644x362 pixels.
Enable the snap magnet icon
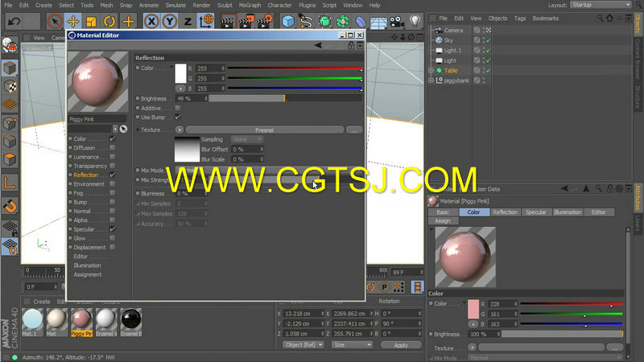[x=10, y=206]
